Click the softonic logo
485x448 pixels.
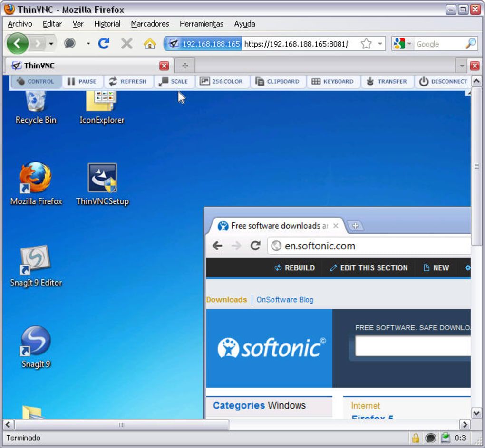pyautogui.click(x=272, y=348)
